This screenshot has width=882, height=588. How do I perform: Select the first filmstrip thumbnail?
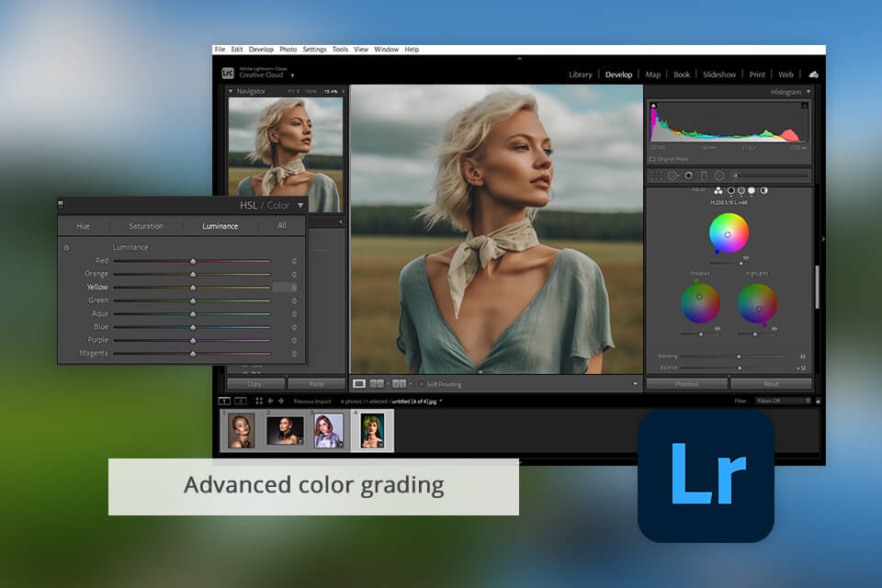point(241,431)
